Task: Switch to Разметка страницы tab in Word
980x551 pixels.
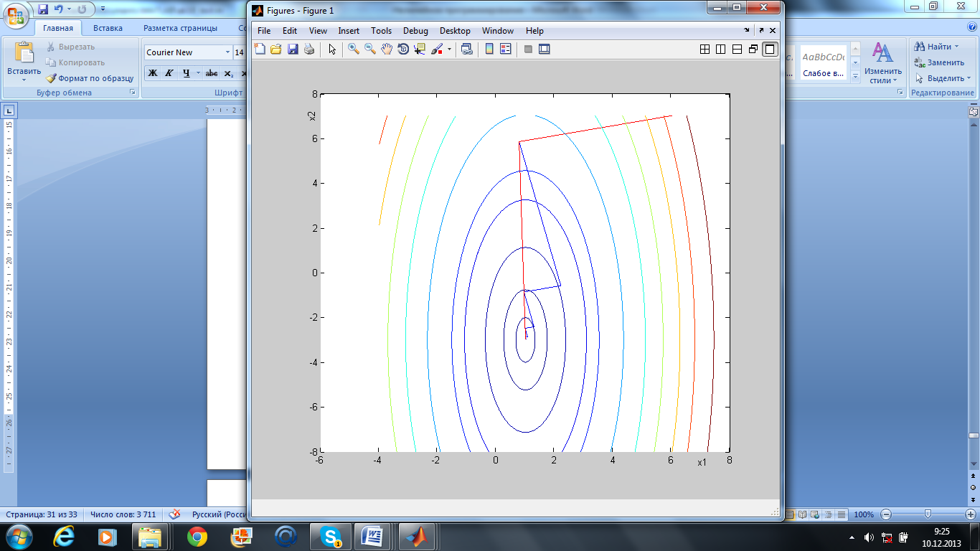Action: pos(180,28)
